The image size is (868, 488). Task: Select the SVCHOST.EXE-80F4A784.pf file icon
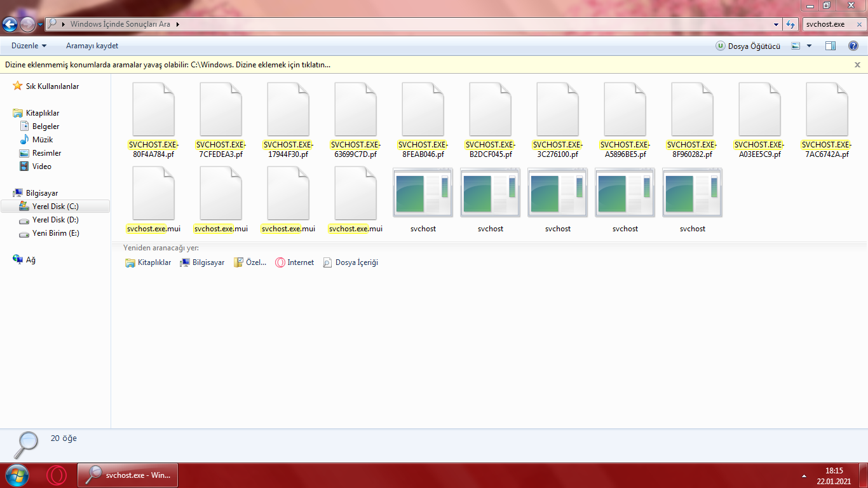[153, 109]
